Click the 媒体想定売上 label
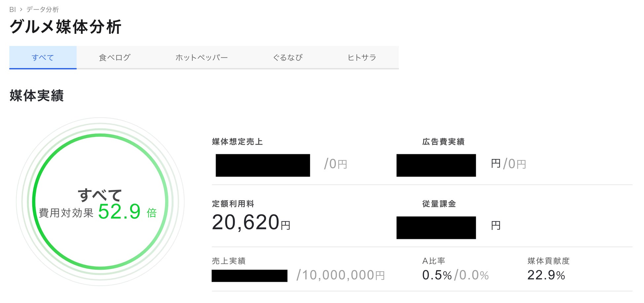The width and height of the screenshot is (644, 303). [237, 142]
